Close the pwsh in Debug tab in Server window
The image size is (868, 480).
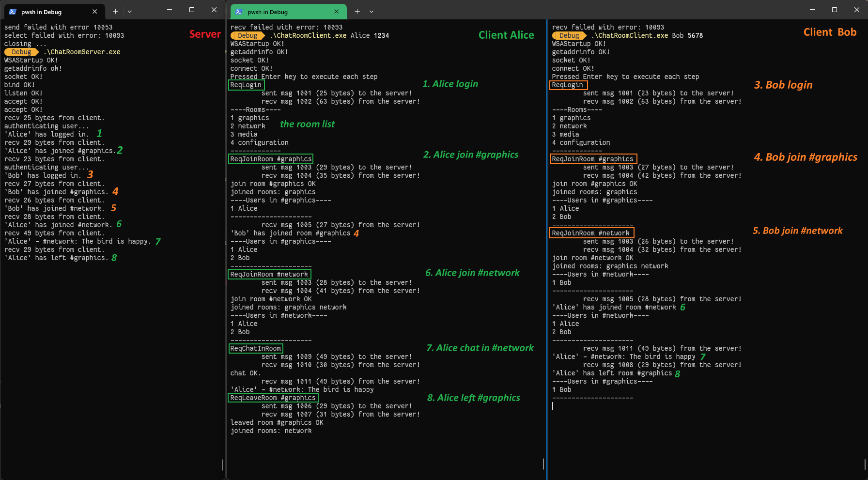[x=94, y=12]
